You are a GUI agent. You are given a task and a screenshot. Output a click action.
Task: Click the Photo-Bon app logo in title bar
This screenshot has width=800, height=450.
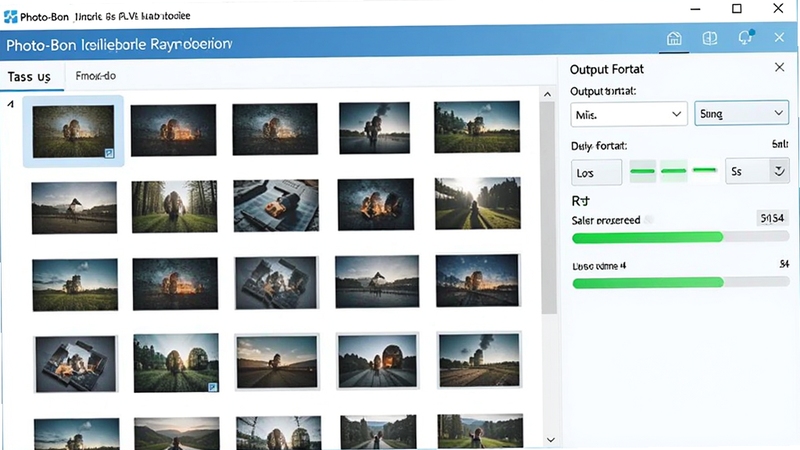coord(10,16)
